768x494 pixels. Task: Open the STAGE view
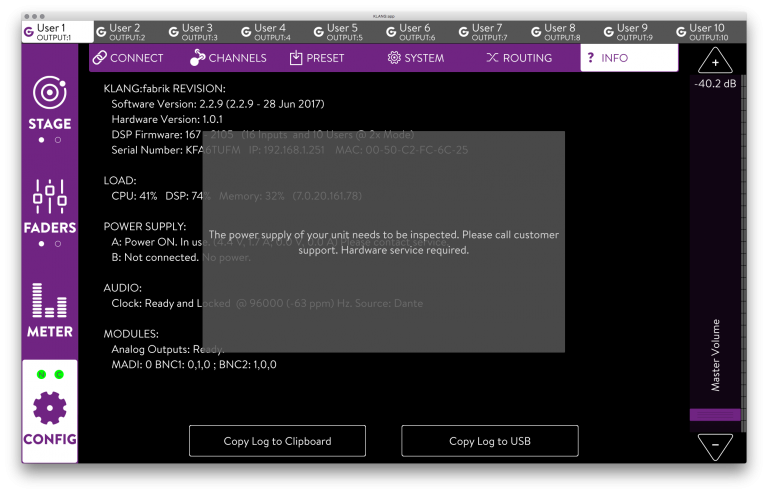point(49,103)
